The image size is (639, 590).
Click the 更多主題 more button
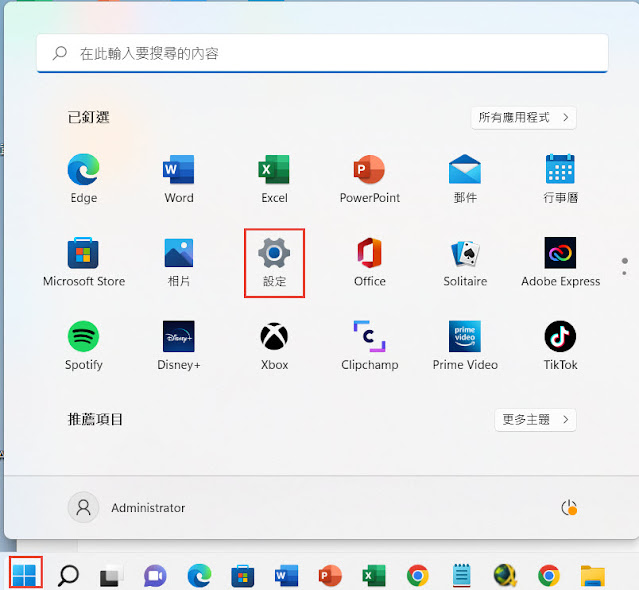coord(535,420)
